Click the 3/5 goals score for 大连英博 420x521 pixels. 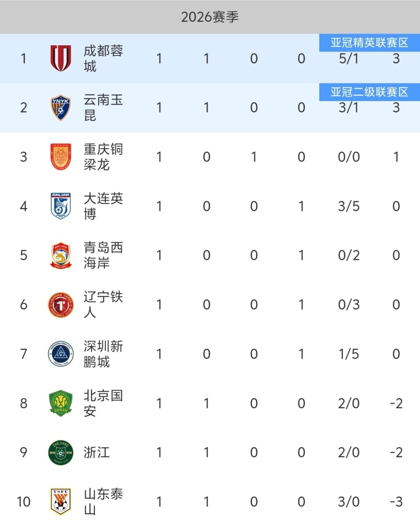click(349, 206)
